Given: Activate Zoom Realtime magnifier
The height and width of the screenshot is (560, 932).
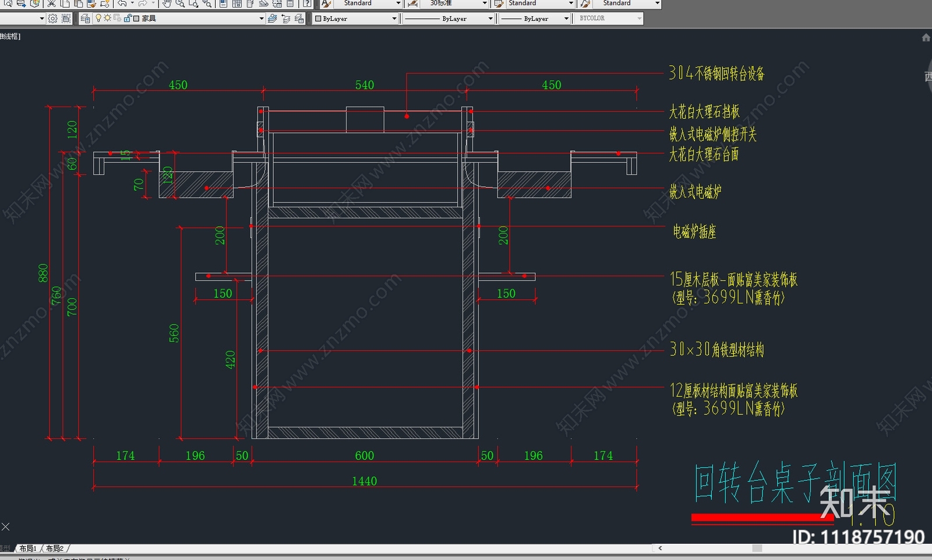Looking at the screenshot, I should coord(181,3).
